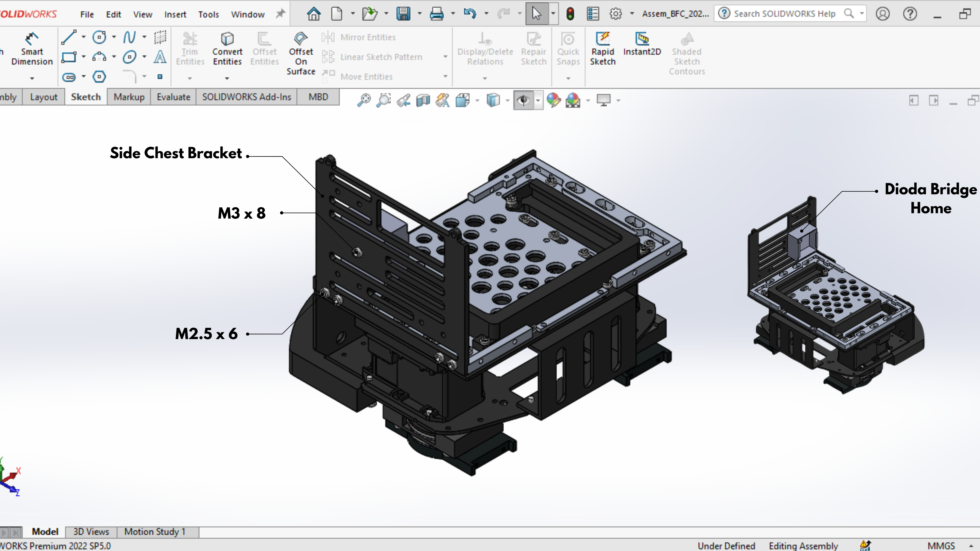Viewport: 980px width, 551px height.
Task: Click the Select cursor tool
Action: pyautogui.click(x=537, y=14)
